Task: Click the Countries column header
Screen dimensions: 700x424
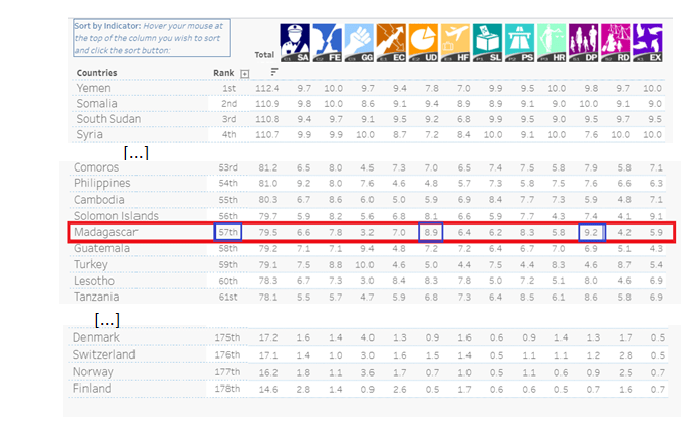Action: tap(97, 72)
